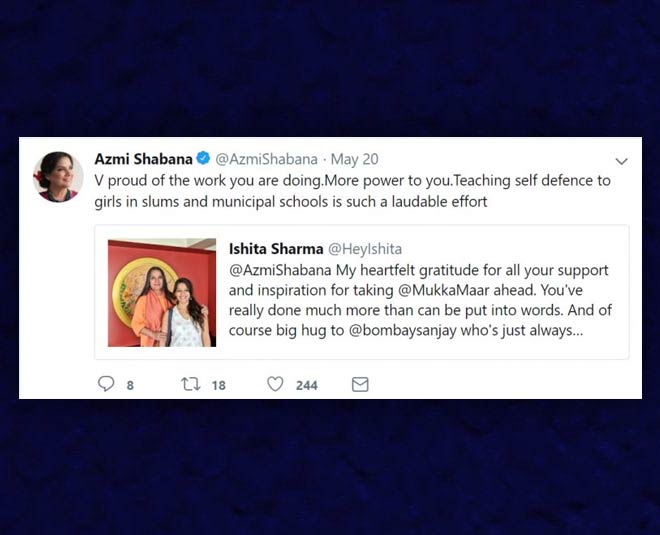Click @AzmiShabana mention in quoted tweet
The width and height of the screenshot is (660, 535).
click(x=280, y=270)
